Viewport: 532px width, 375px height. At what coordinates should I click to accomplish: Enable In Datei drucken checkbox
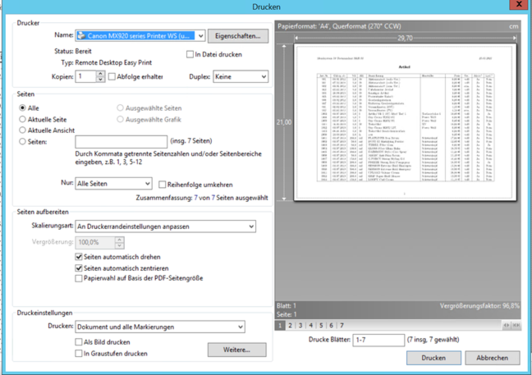(190, 54)
